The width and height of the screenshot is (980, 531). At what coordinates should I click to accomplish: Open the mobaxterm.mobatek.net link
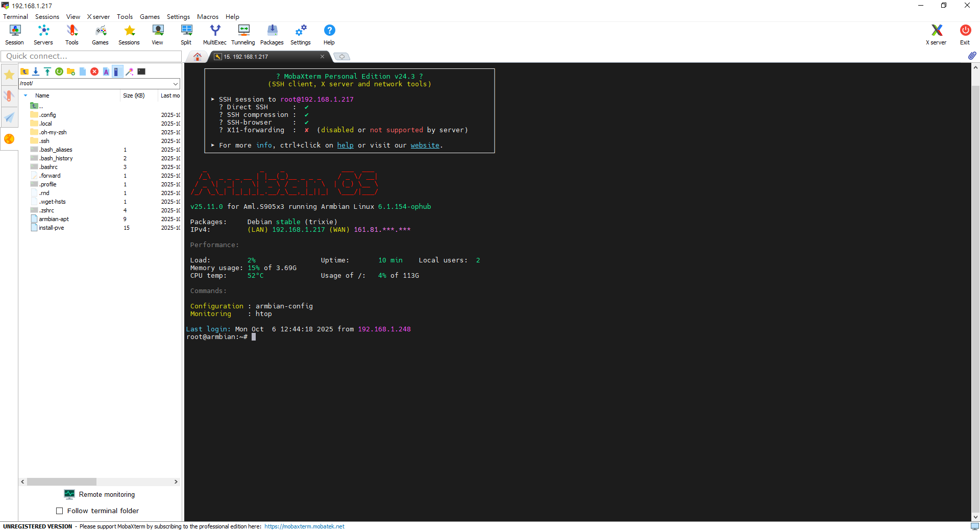(x=304, y=526)
